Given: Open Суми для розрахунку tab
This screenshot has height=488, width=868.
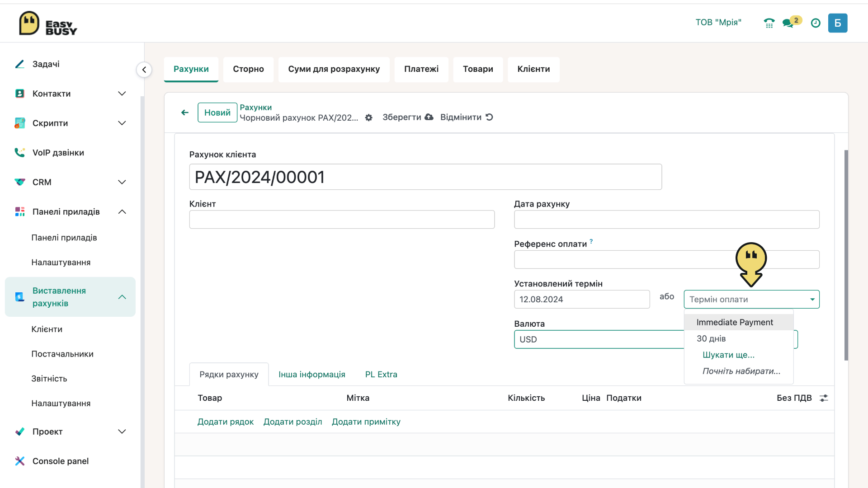Looking at the screenshot, I should pyautogui.click(x=334, y=69).
